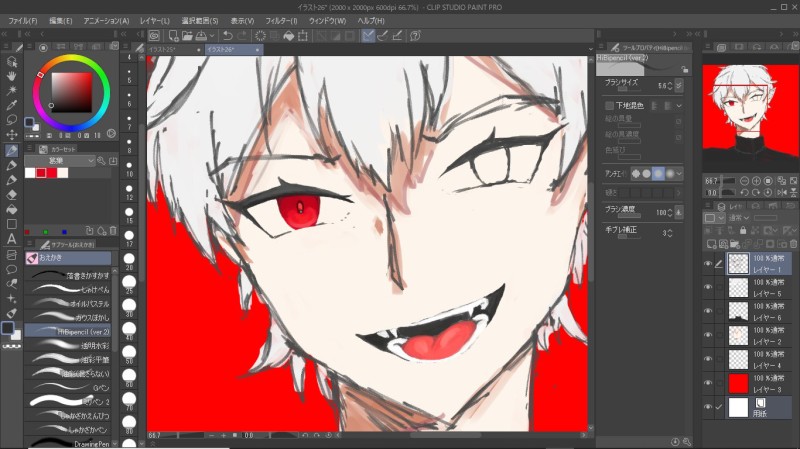Viewport: 800px width, 449px height.
Task: Select 透明水彩 brush
Action: 68,345
